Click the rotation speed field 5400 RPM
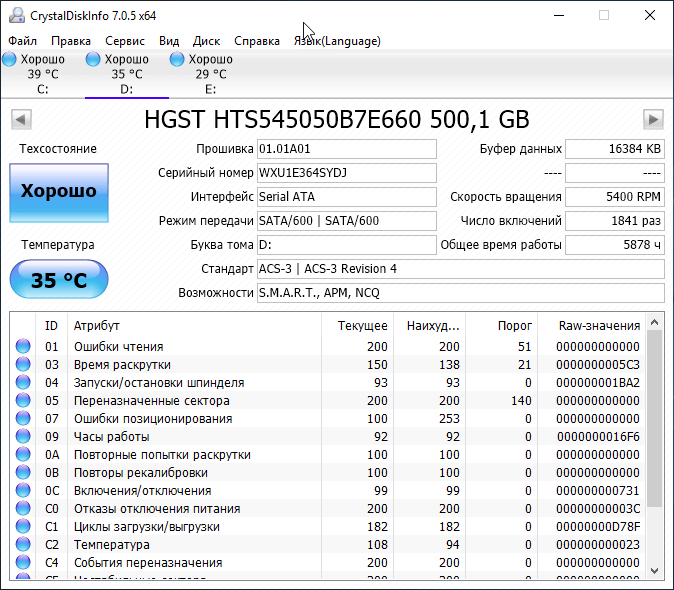The height and width of the screenshot is (590, 674). coord(615,197)
